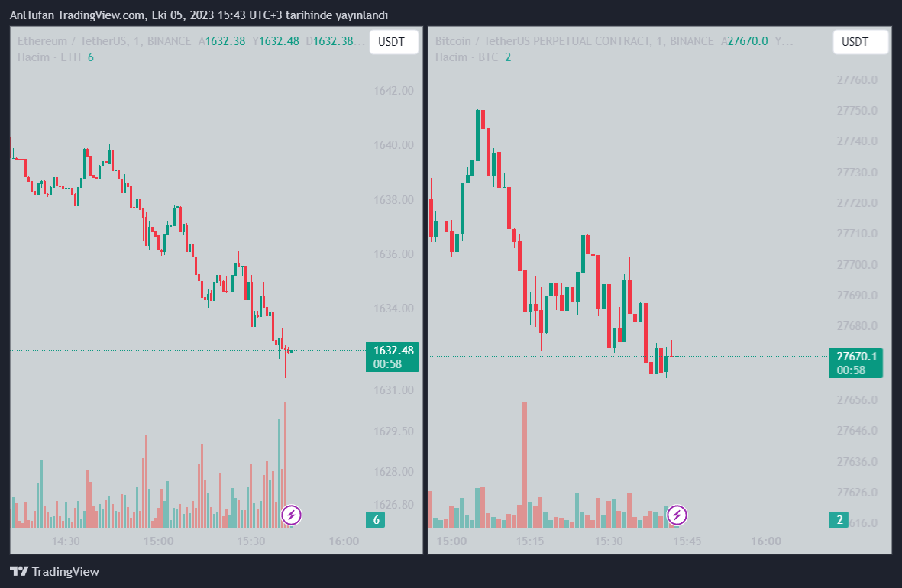Click the 27760.0 level on the Bitcoin price scale
Image resolution: width=902 pixels, height=588 pixels.
[856, 80]
